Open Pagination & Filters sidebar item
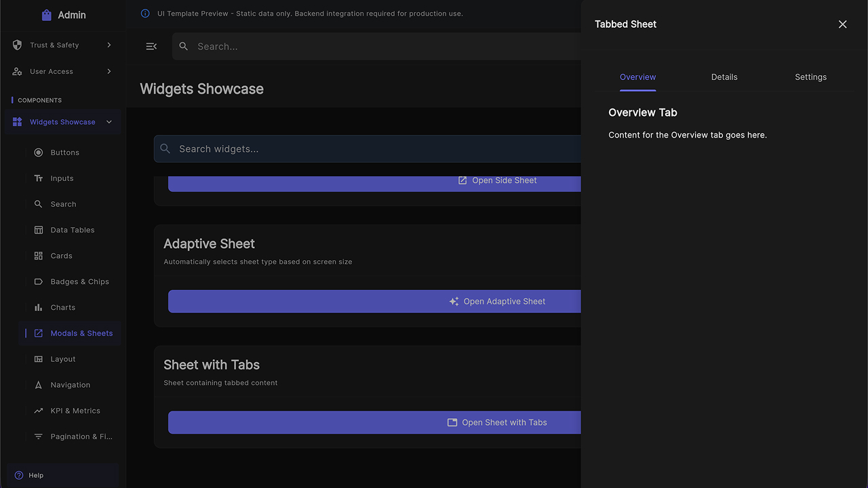Screen dimensions: 868x488 [70, 436]
